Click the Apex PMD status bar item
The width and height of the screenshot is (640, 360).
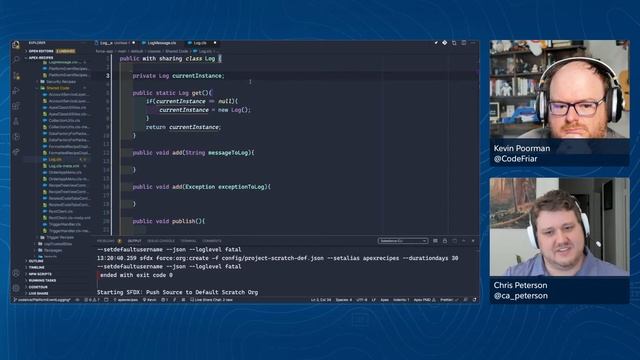point(424,300)
